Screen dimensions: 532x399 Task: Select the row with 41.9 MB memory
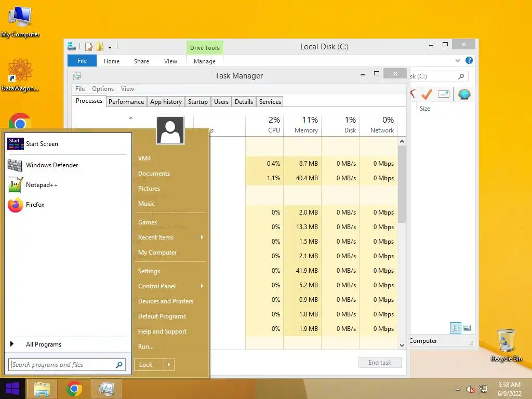click(x=302, y=271)
